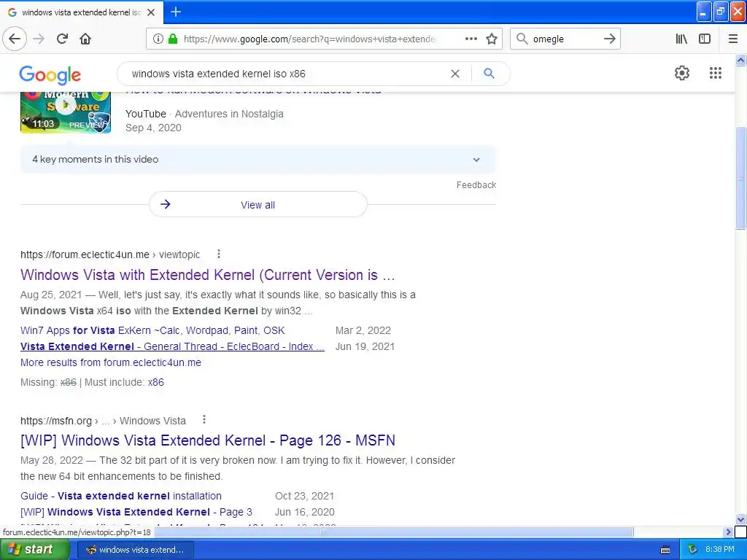Open options dots beside forum.eclectic4un.me result
747x560 pixels.
(219, 254)
